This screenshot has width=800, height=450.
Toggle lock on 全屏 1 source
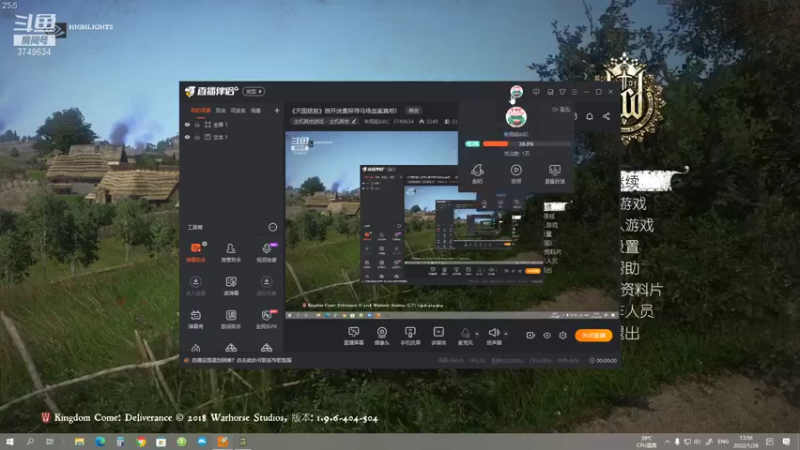(197, 124)
